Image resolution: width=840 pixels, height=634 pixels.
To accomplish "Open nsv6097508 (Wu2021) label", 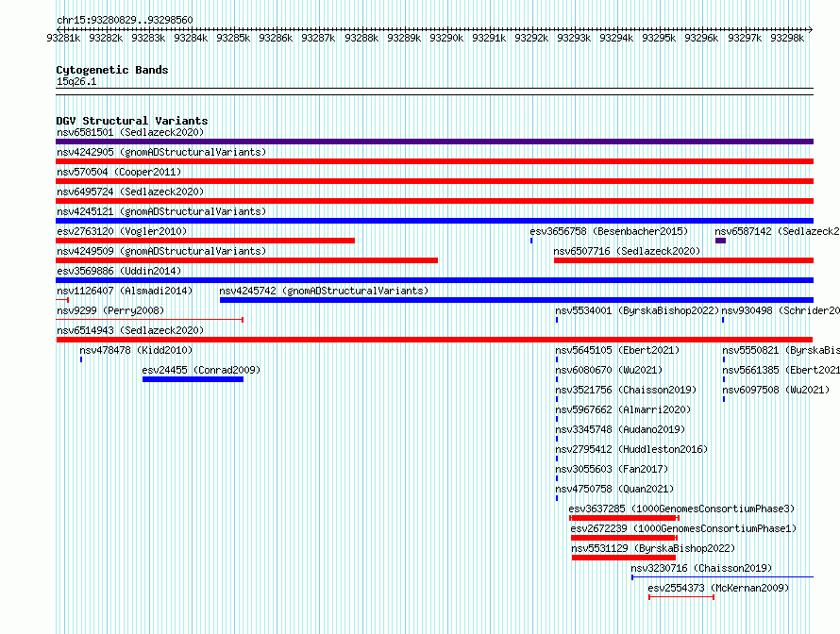I will (776, 390).
